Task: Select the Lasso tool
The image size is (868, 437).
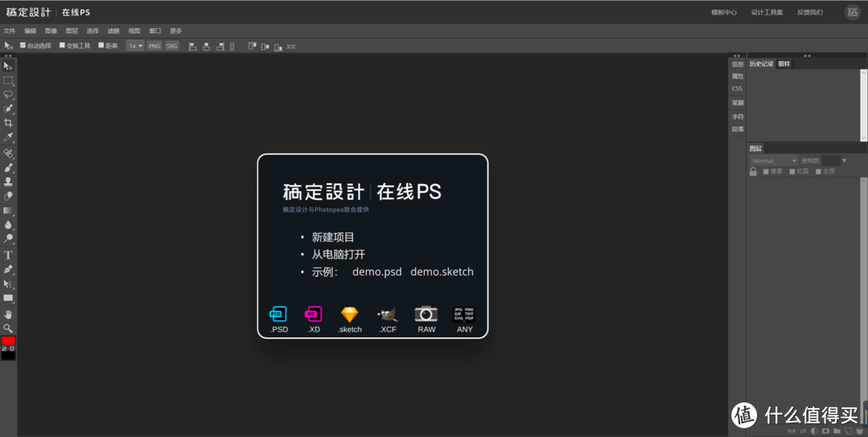Action: coord(8,95)
